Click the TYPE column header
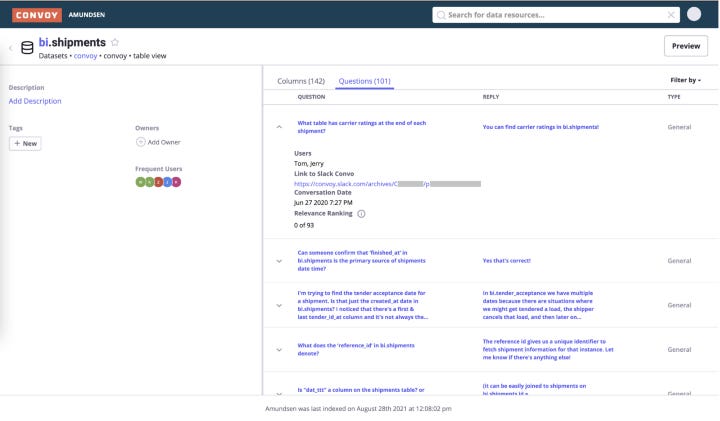Image resolution: width=720 pixels, height=421 pixels. click(674, 97)
